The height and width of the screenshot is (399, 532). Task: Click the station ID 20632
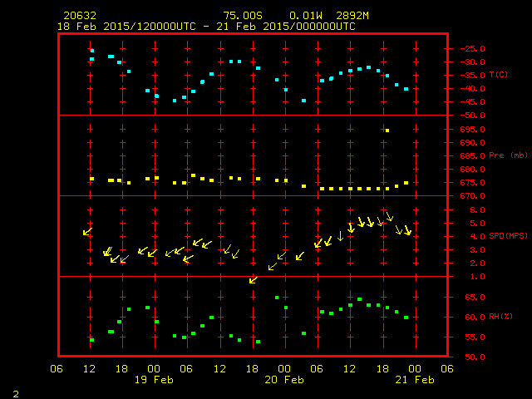[80, 16]
